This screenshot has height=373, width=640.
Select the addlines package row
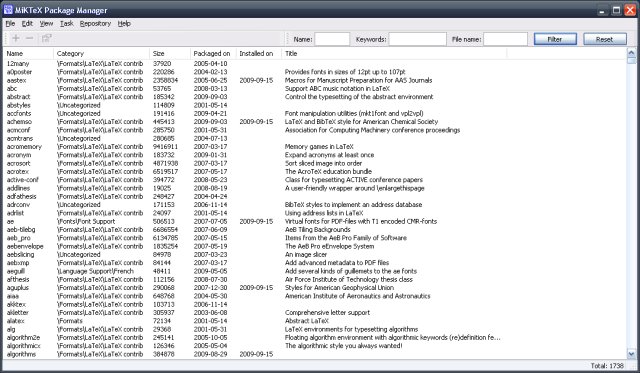(x=315, y=188)
